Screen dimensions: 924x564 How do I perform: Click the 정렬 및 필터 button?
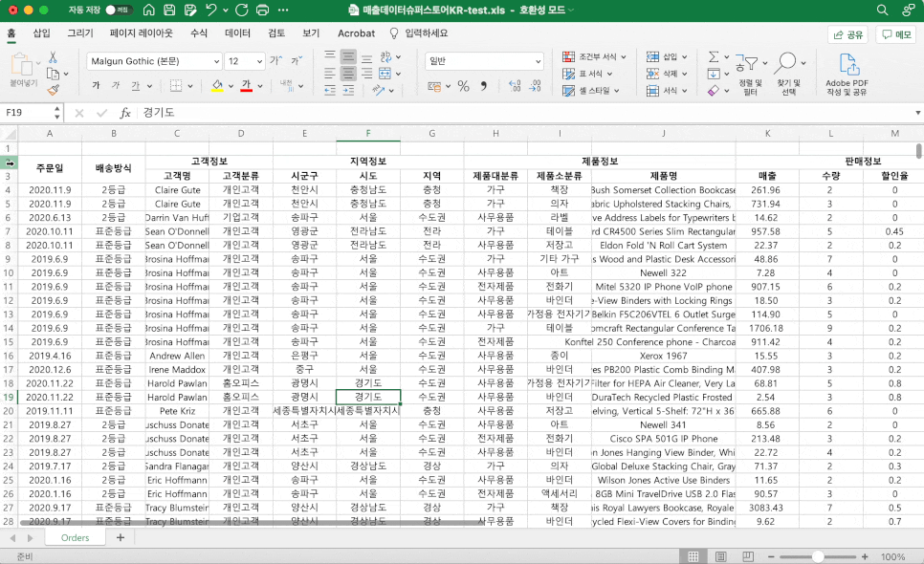[750, 75]
